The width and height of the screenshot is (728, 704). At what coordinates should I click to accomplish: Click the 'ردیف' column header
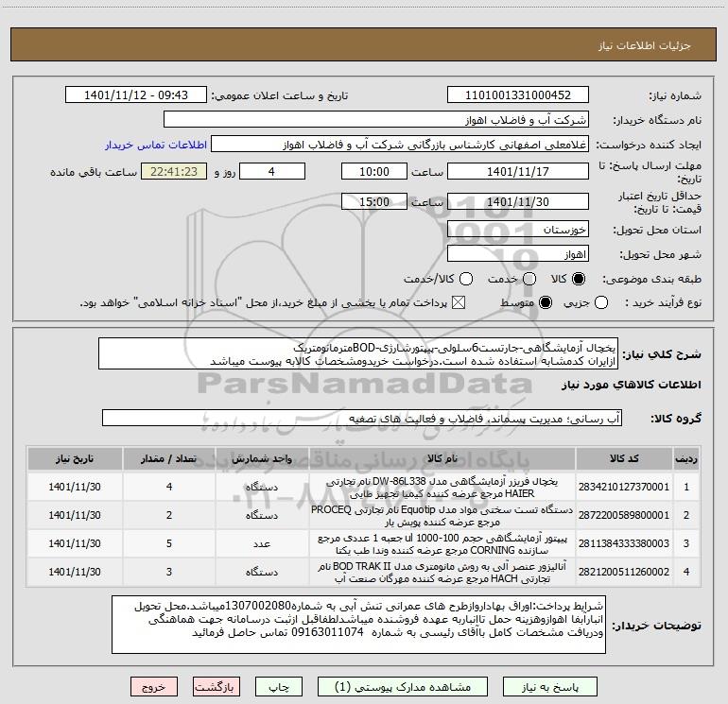click(x=686, y=458)
